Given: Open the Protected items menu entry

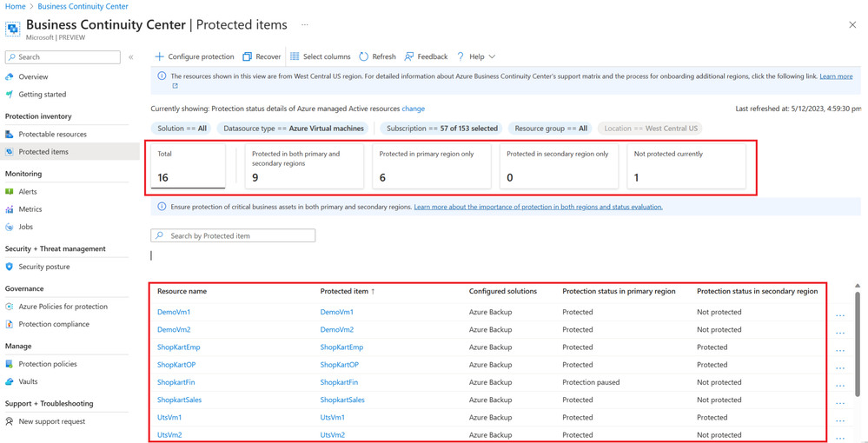Looking at the screenshot, I should coord(70,152).
